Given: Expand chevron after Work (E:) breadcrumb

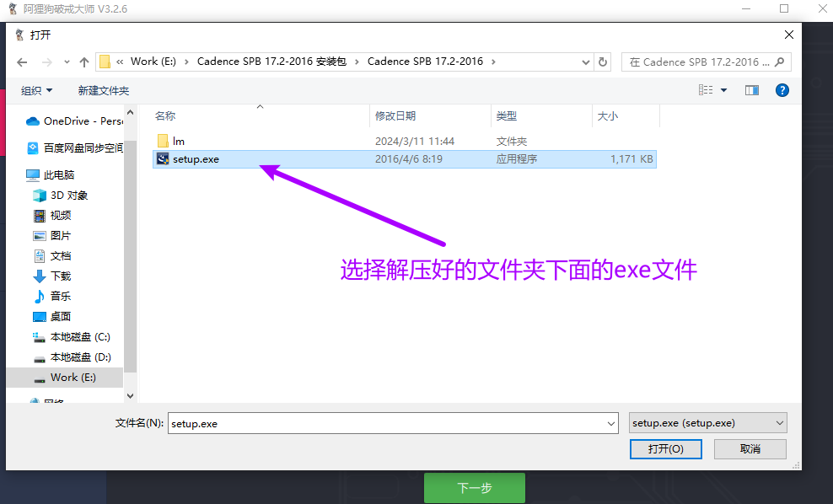Looking at the screenshot, I should [186, 62].
